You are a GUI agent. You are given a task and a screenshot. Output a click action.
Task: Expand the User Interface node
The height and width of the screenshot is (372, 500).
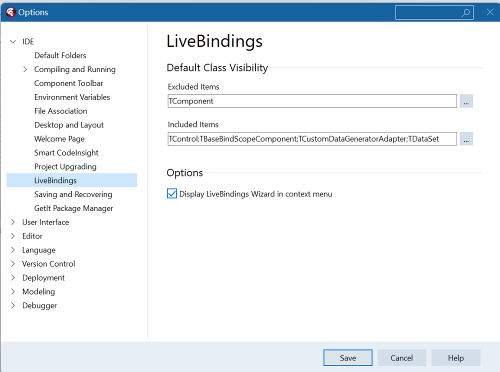[13, 222]
